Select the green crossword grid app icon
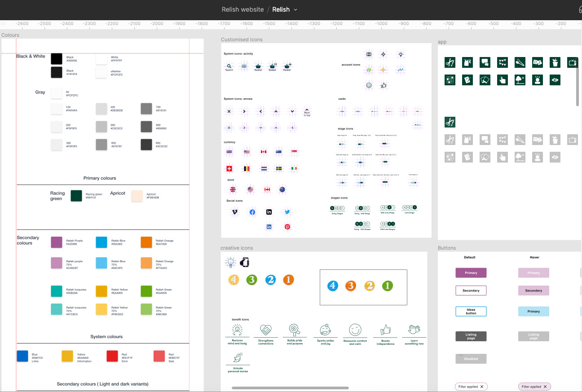Viewport: 582px width, 392px height. pyautogui.click(x=450, y=80)
